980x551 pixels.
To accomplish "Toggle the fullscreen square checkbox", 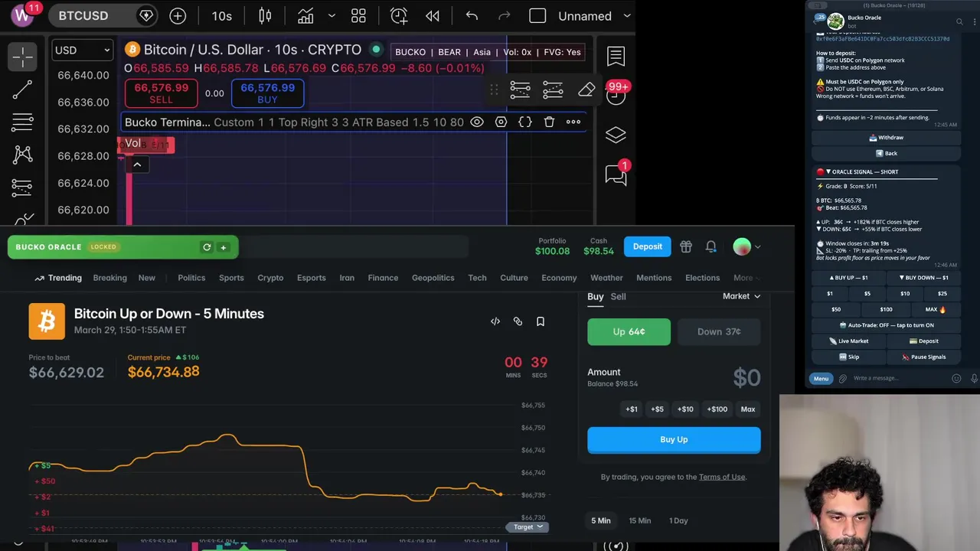I will pos(537,16).
